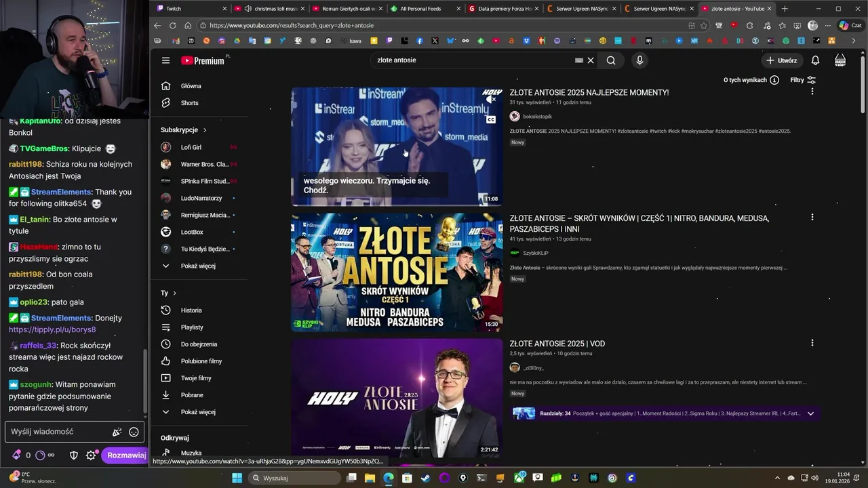Open the ZŁOTE ANTOSIE 2025 NAJLEPSZE MOMENTY title
Screen dimensions: 868x488
tap(589, 93)
